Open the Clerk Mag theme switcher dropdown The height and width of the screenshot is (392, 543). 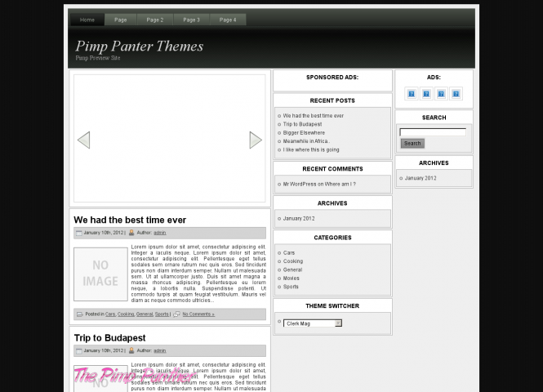pos(314,323)
